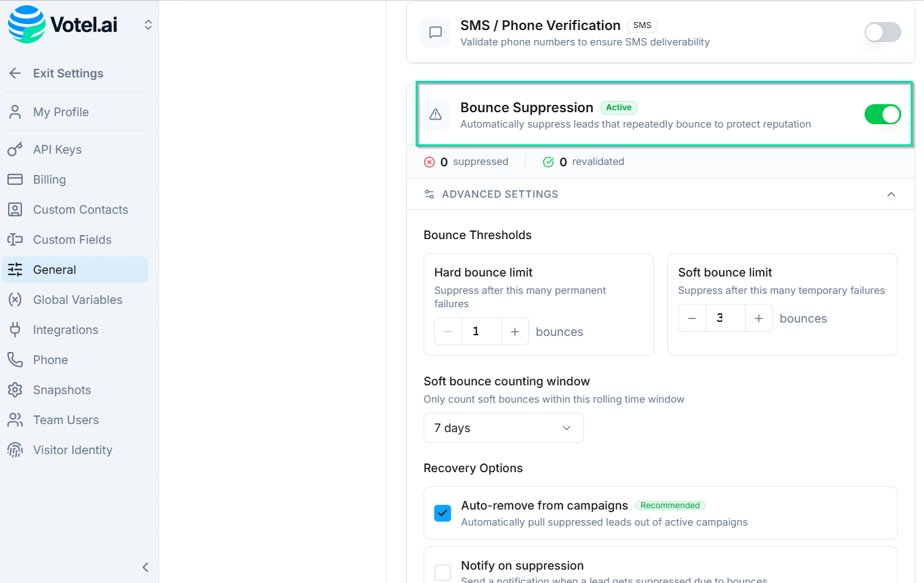Collapse the Advanced Settings section
This screenshot has width=924, height=583.
(x=891, y=194)
